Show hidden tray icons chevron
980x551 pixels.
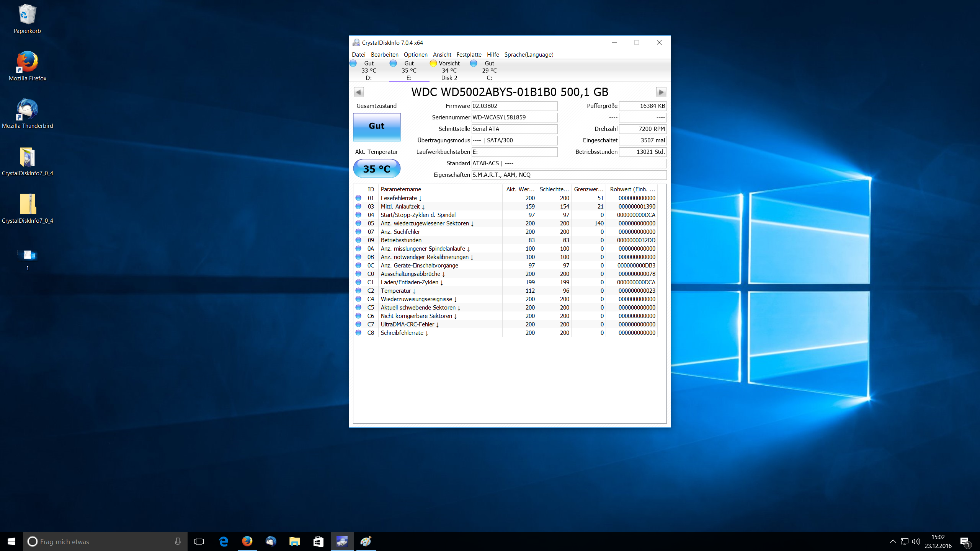(893, 541)
